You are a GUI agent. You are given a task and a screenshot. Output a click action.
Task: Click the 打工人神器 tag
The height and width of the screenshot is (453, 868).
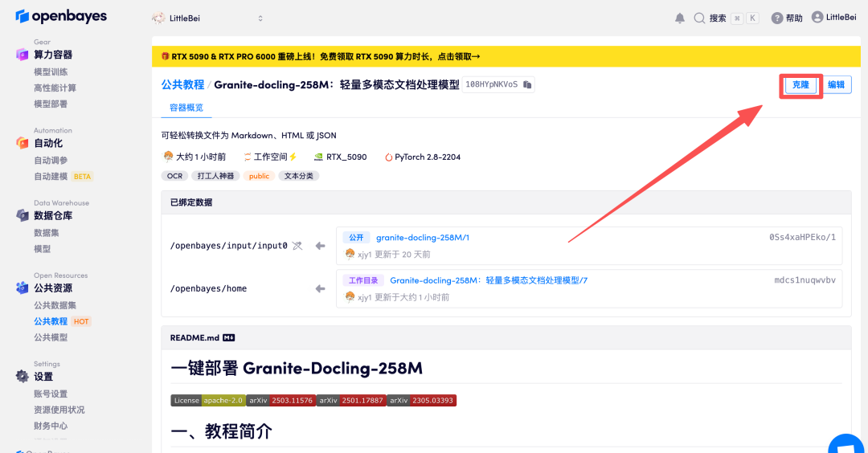tap(215, 176)
